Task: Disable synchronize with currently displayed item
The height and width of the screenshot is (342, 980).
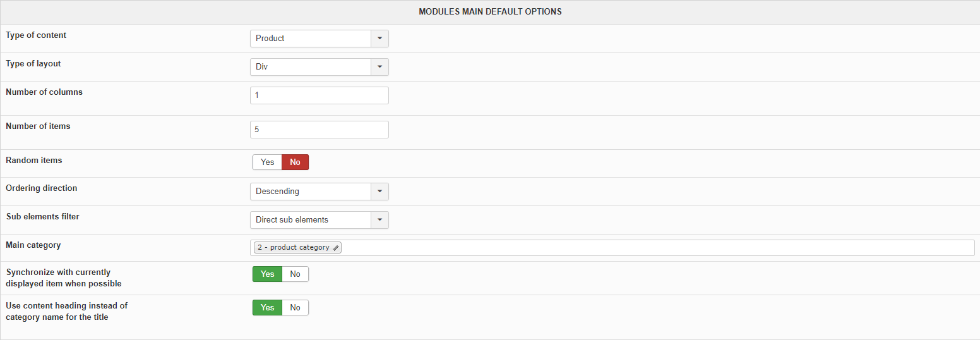Action: point(295,274)
